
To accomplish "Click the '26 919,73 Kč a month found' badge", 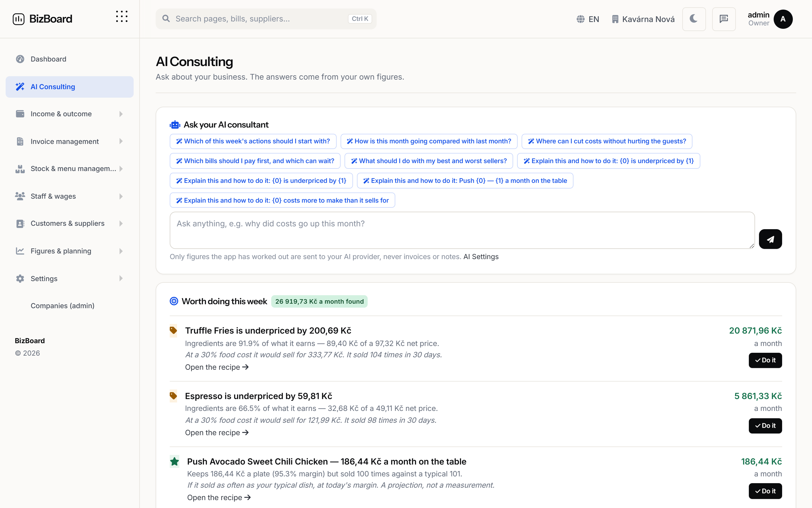I will 319,301.
